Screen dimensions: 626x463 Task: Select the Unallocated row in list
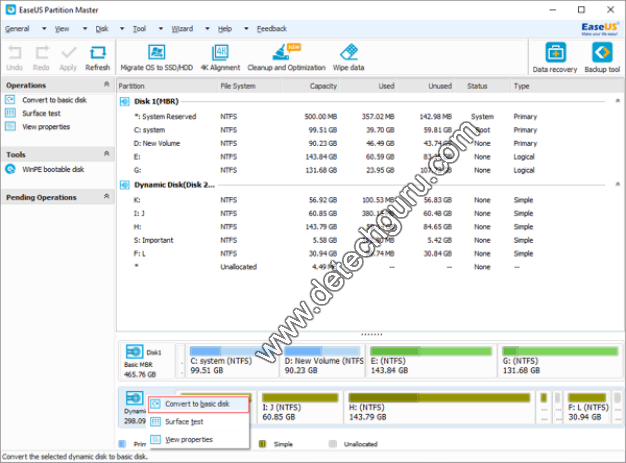[369, 267]
